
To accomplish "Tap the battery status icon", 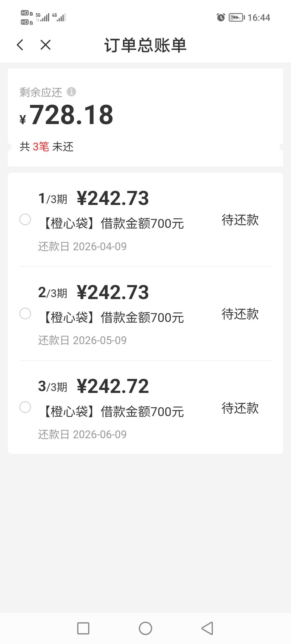I will tap(237, 18).
